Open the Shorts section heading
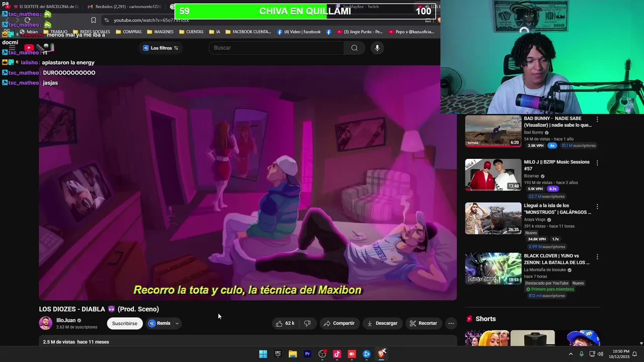The height and width of the screenshot is (362, 644). [x=486, y=319]
